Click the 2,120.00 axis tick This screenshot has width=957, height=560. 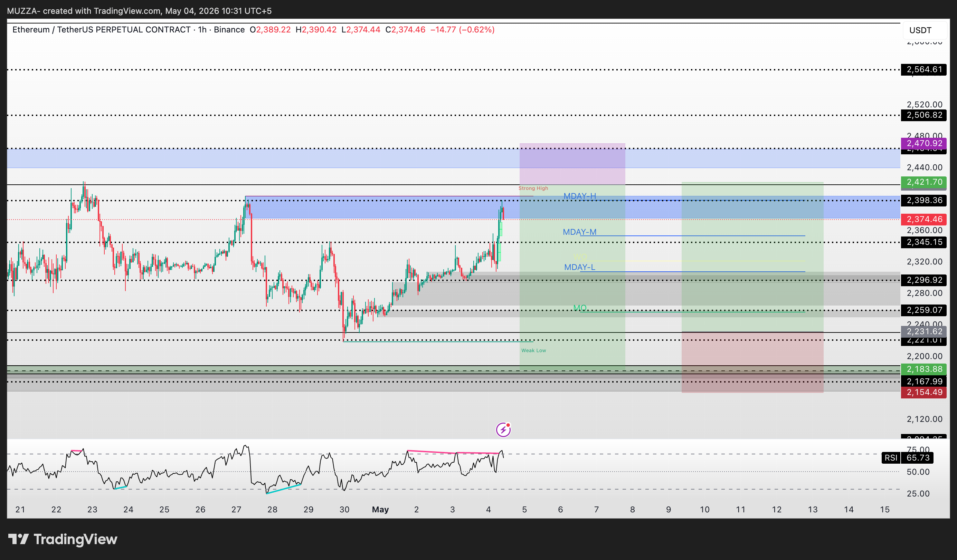(925, 419)
